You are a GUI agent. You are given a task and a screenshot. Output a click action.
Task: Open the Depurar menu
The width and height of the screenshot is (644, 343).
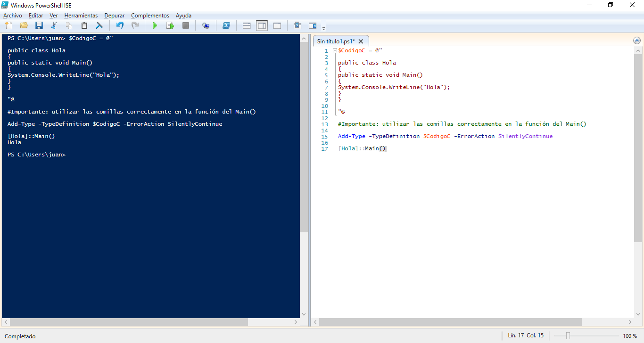[114, 15]
